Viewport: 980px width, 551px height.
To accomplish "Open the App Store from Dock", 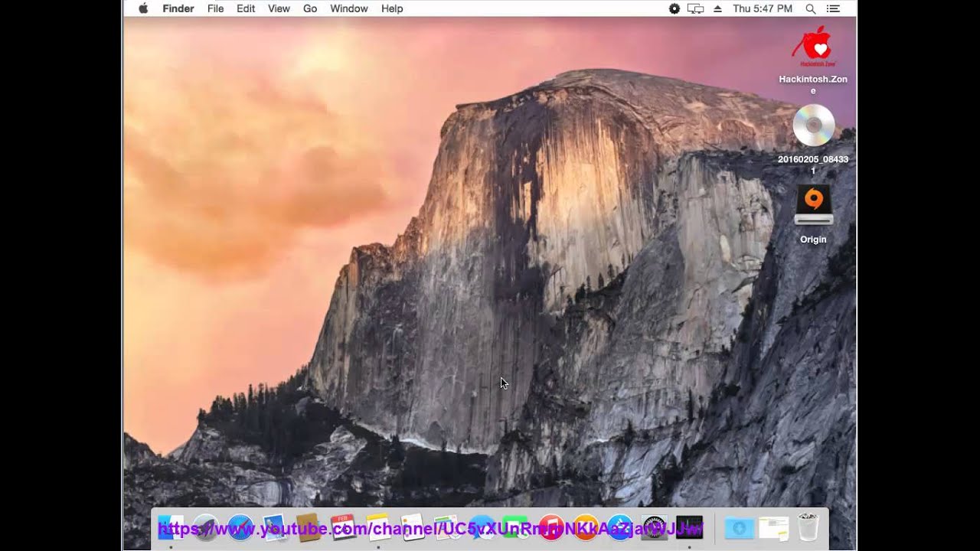I will click(x=619, y=527).
